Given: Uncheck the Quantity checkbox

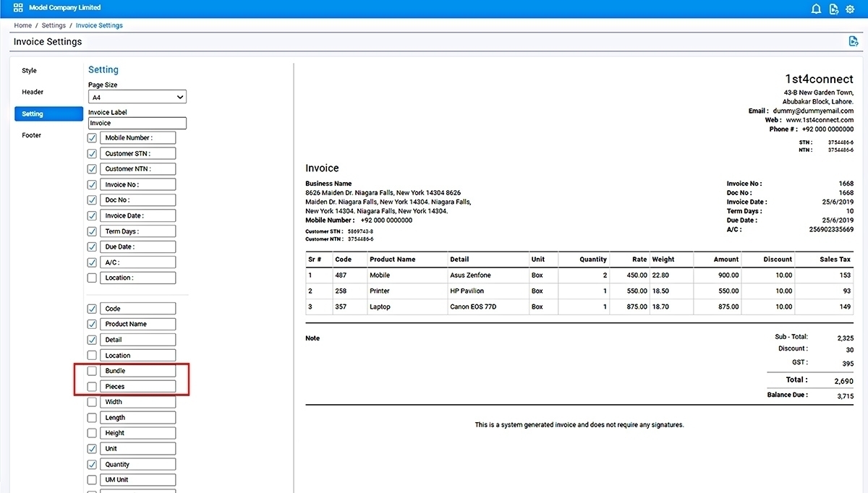Looking at the screenshot, I should click(x=92, y=464).
